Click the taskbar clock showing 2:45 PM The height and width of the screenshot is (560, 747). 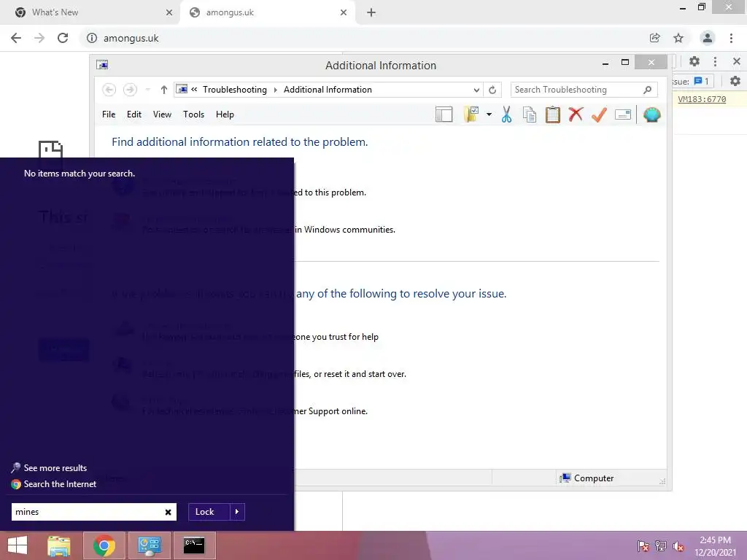pyautogui.click(x=715, y=546)
